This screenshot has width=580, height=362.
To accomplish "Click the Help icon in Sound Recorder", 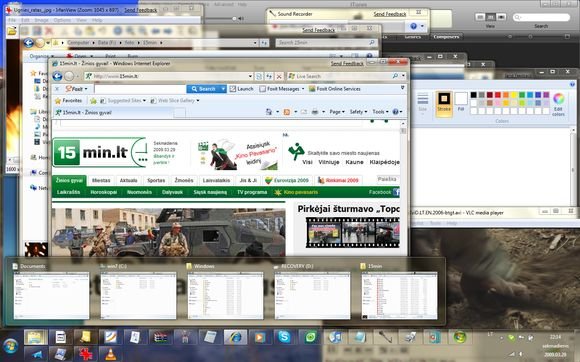I will click(x=414, y=26).
